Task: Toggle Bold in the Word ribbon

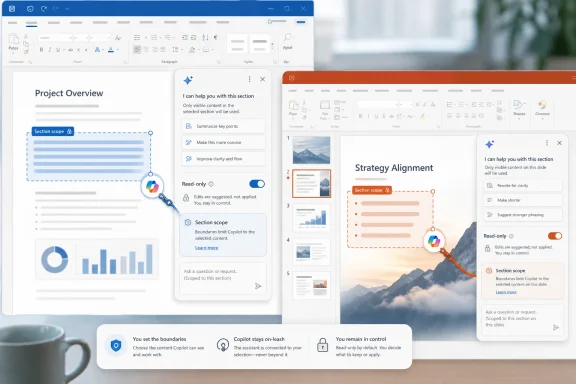Action: coord(41,50)
